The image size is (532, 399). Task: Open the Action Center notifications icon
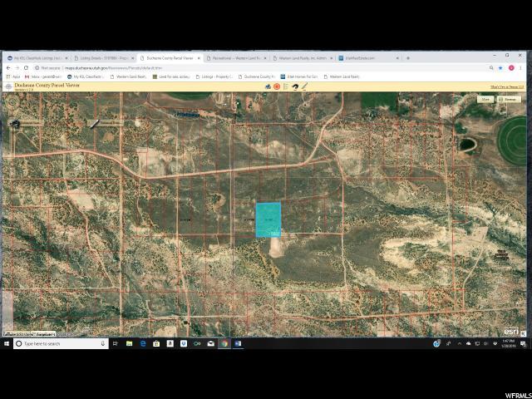pos(523,343)
